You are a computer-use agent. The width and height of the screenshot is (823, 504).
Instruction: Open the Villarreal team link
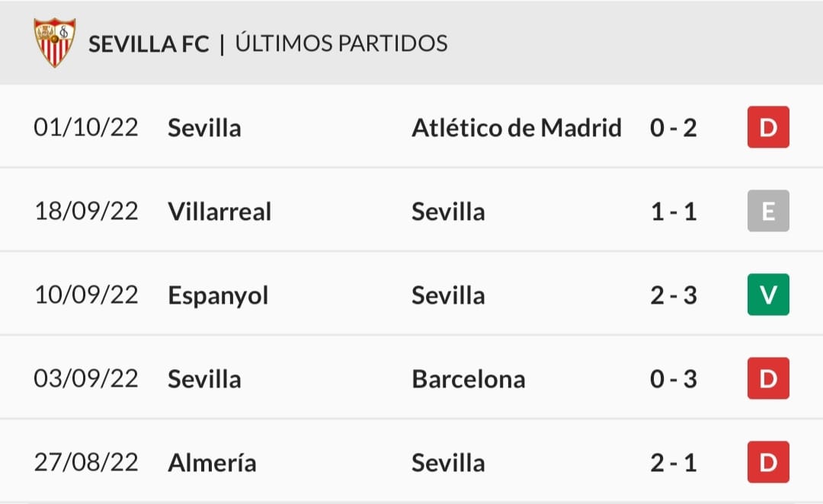[x=219, y=212]
